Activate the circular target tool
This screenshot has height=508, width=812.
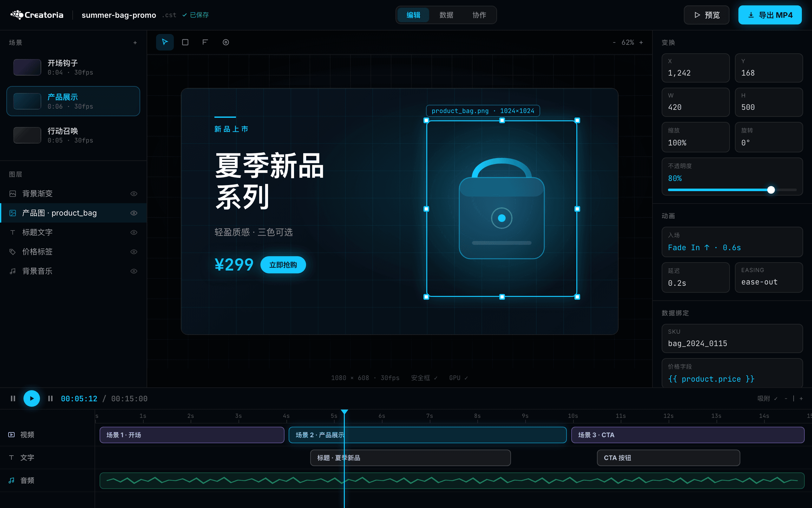point(226,42)
